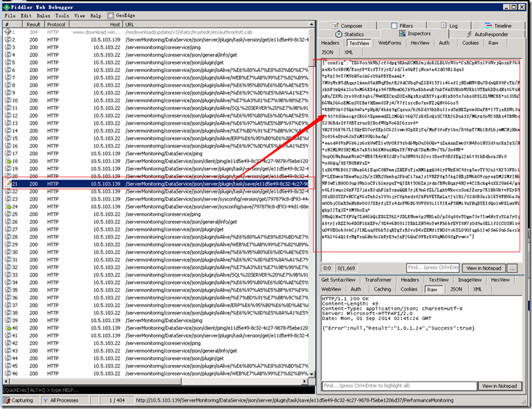This screenshot has width=532, height=409.
Task: Sort sessions by the Protocol column header
Action: tap(56, 24)
